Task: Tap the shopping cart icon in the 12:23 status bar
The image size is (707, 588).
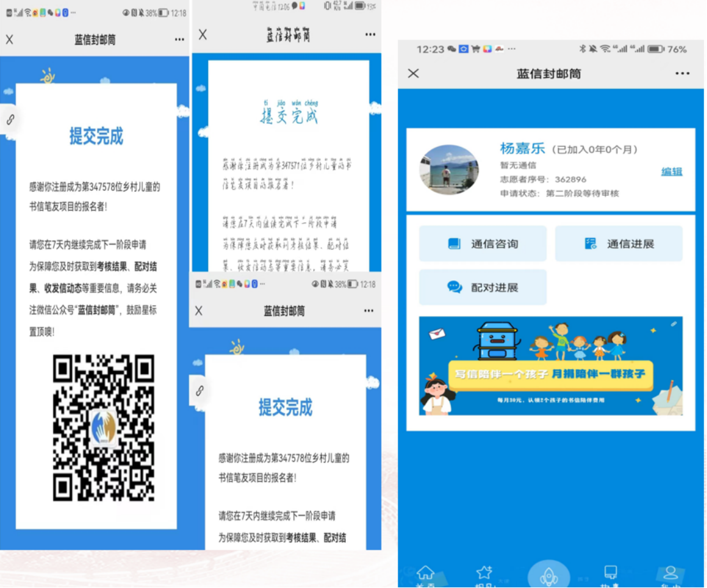Action: click(x=475, y=49)
